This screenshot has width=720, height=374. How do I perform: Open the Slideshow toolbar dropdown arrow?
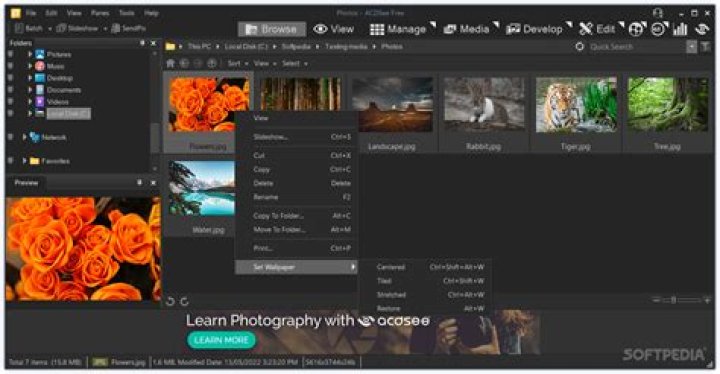[x=105, y=29]
